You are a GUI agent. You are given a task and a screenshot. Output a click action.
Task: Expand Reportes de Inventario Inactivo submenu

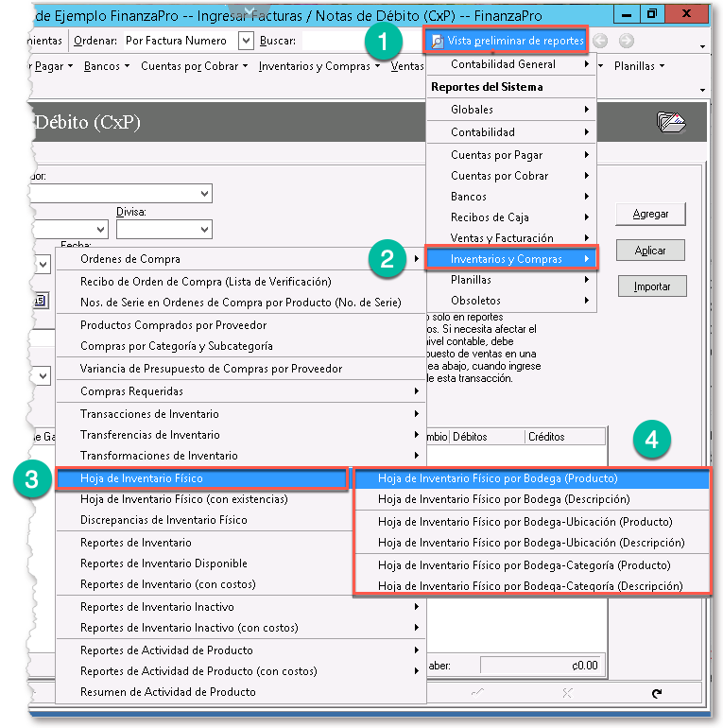pos(241,607)
